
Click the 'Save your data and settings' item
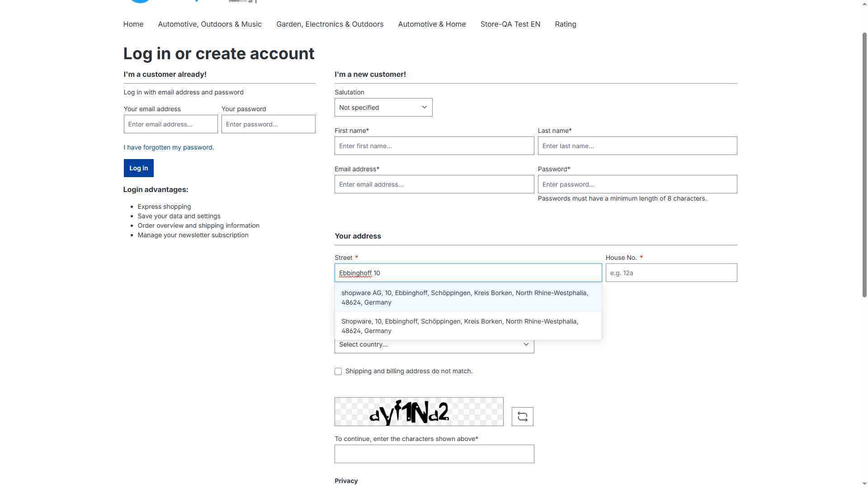pos(179,216)
